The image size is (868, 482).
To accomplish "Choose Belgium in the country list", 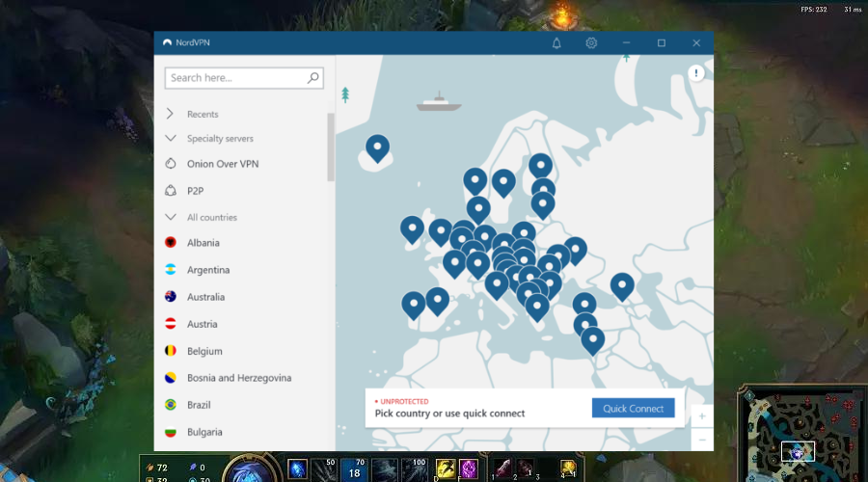I will coord(204,351).
